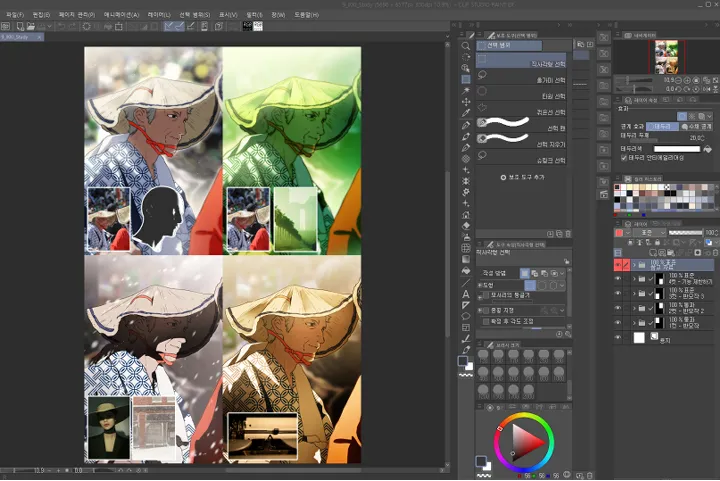
Task: Select the 선택 펜 sub tool
Action: click(522, 124)
